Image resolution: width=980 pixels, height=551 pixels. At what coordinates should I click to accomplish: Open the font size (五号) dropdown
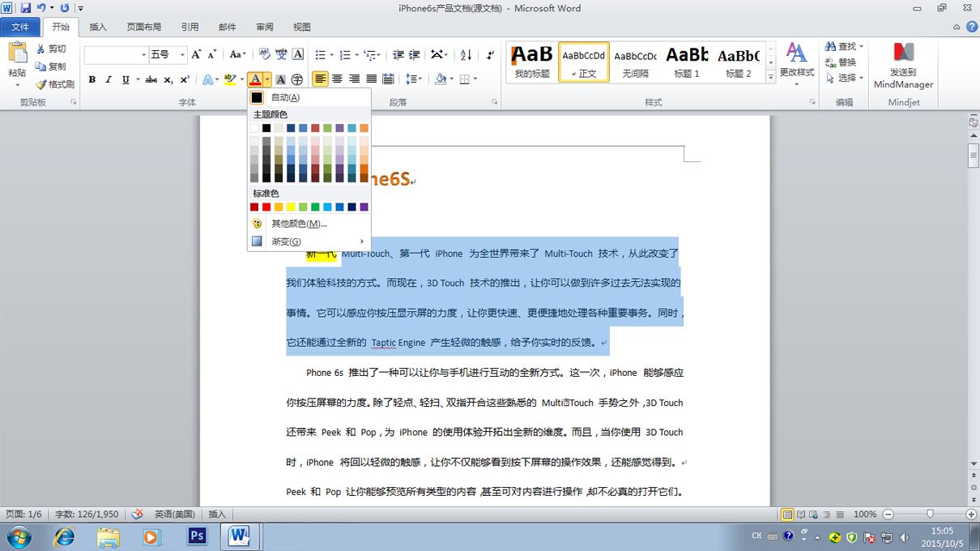tap(182, 55)
